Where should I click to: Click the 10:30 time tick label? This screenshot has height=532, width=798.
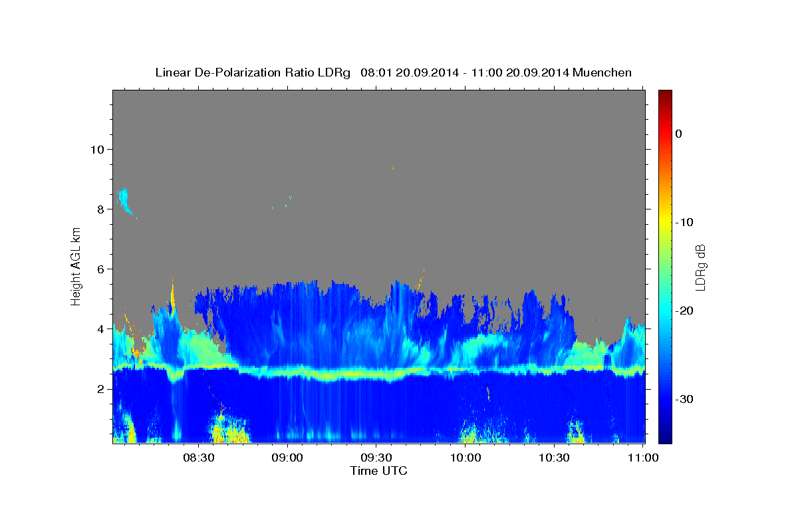554,458
